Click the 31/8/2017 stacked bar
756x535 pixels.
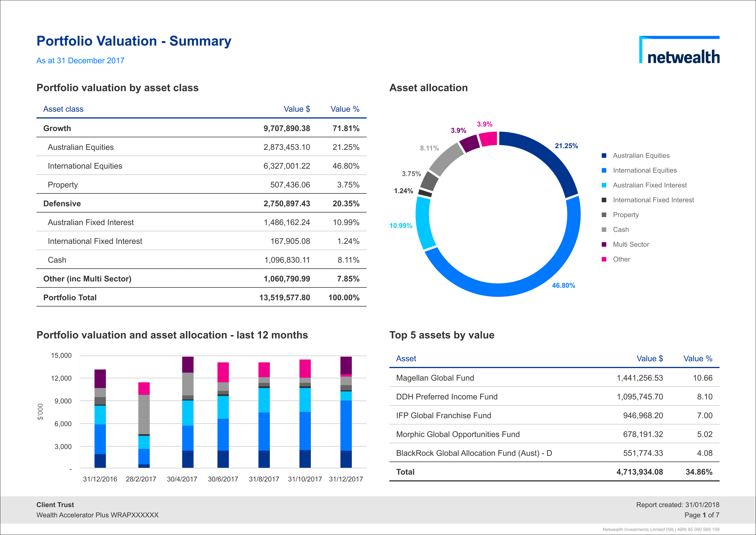264,415
